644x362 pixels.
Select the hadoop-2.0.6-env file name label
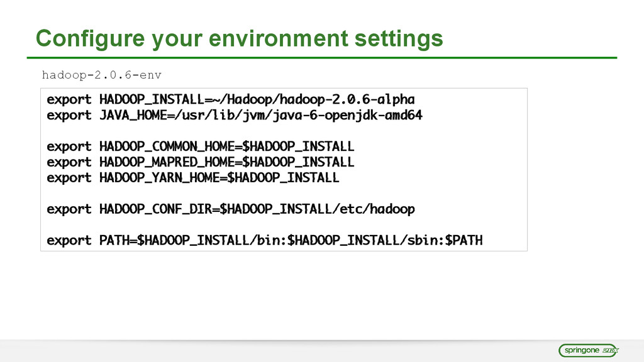pos(101,75)
